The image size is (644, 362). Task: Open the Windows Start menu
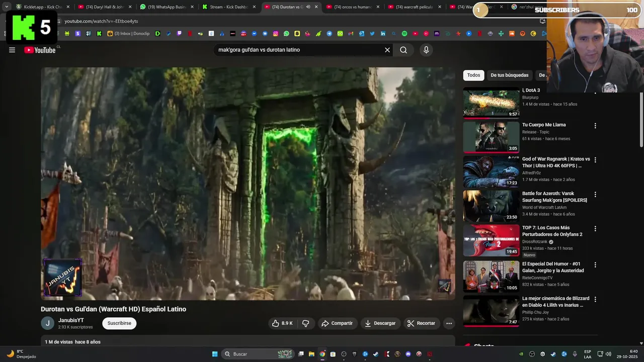click(x=215, y=354)
